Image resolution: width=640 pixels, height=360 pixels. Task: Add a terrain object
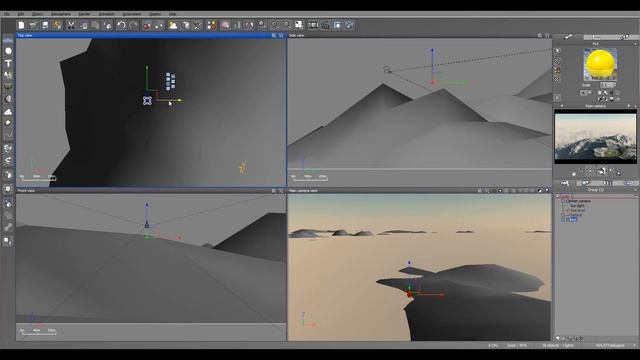pos(8,75)
